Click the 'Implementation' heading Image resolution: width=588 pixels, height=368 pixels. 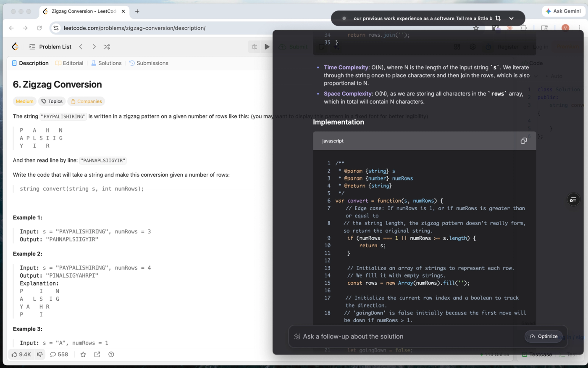pyautogui.click(x=339, y=122)
